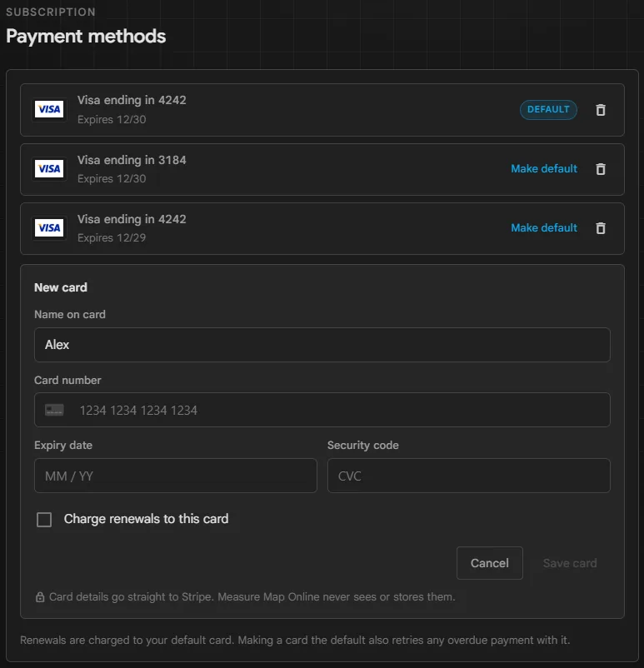The width and height of the screenshot is (644, 668).
Task: Cancel adding the new card
Action: click(x=489, y=563)
